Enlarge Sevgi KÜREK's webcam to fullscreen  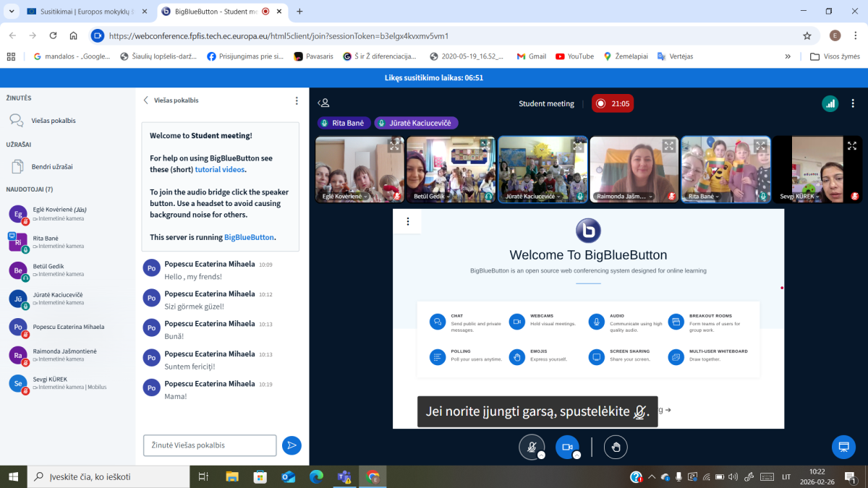[x=851, y=145]
